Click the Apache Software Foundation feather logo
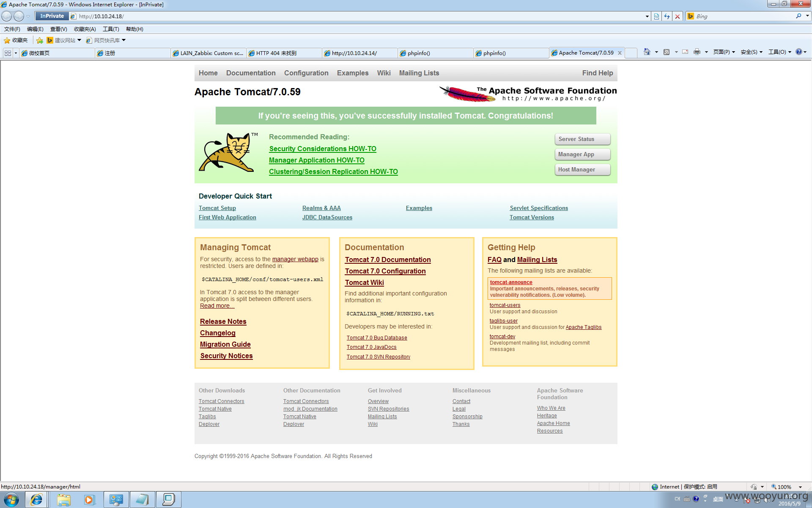 coord(528,94)
